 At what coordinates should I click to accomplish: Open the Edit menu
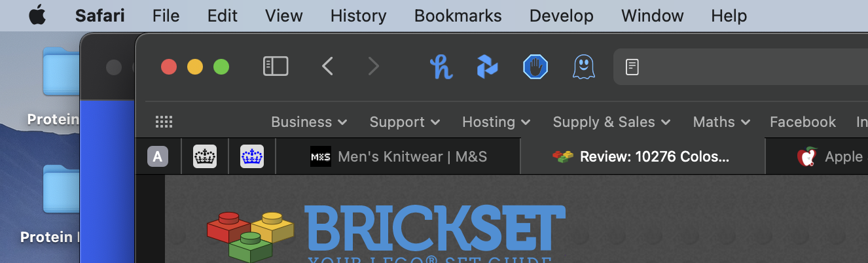(222, 16)
